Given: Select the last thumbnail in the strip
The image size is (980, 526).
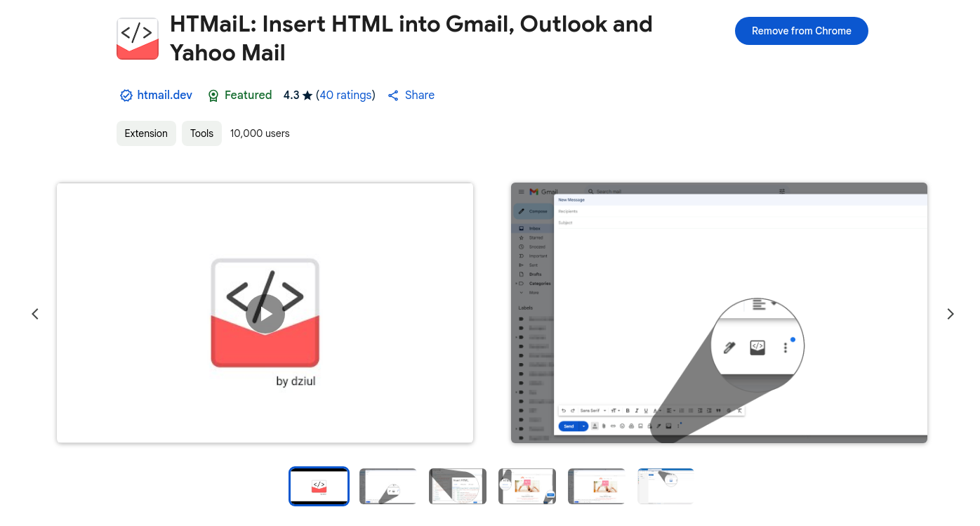Looking at the screenshot, I should [666, 486].
